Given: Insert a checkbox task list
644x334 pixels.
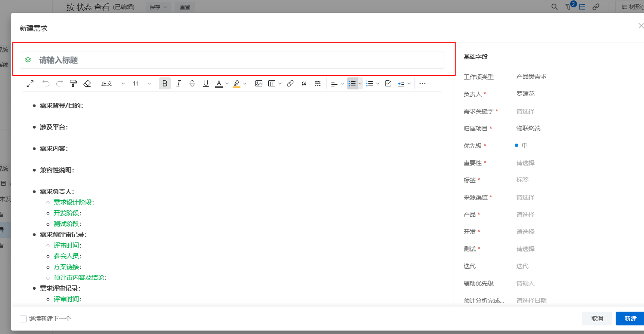Looking at the screenshot, I should (x=388, y=83).
